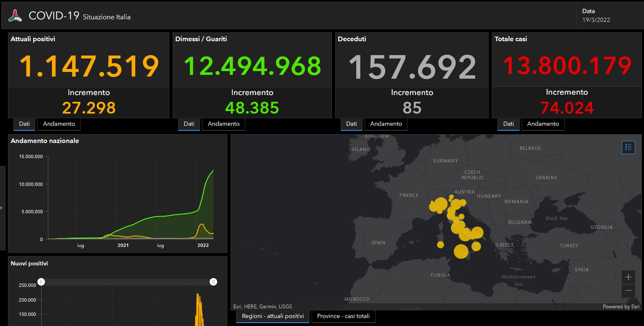Screen dimensions: 644x326
Task: Zoom in on the map with plus
Action: (x=628, y=277)
